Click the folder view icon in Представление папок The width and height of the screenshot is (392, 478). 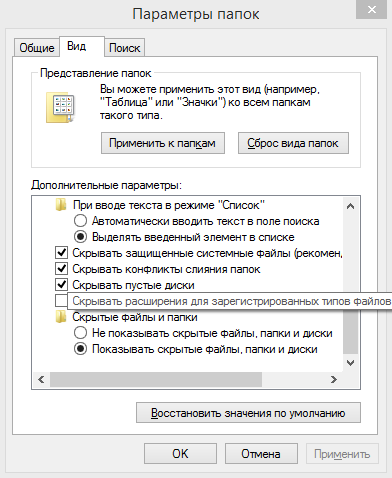(60, 108)
